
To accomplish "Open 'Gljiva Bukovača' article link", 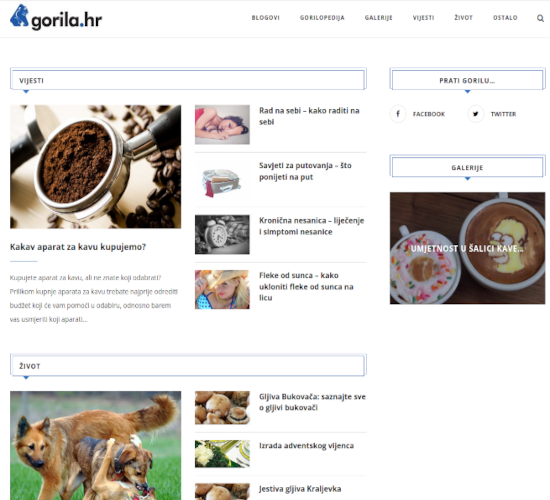I will [x=312, y=402].
